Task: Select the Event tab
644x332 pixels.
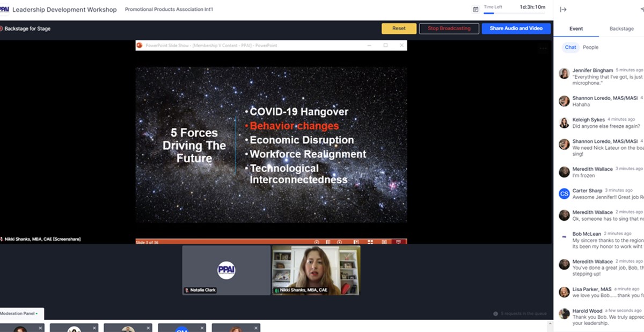Action: pos(576,28)
